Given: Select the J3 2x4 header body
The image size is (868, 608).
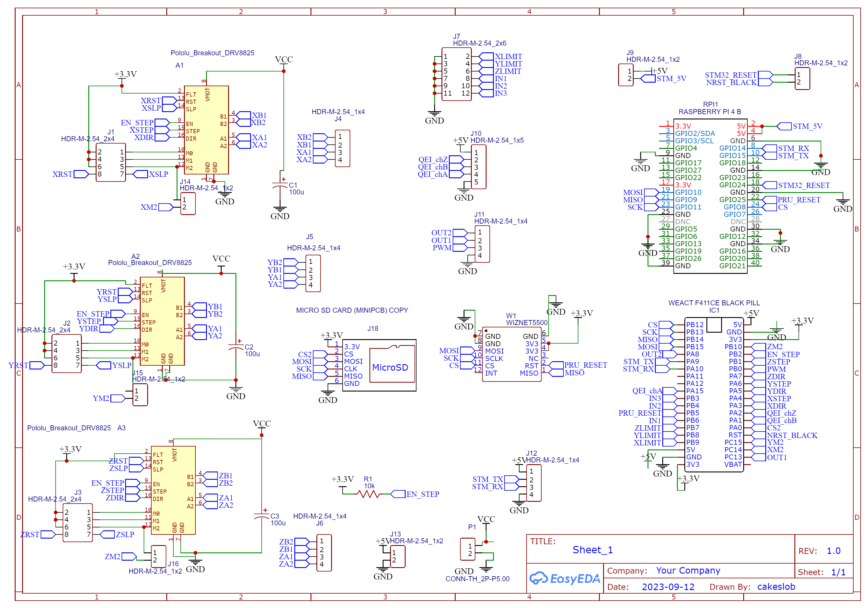Looking at the screenshot, I should 77,523.
